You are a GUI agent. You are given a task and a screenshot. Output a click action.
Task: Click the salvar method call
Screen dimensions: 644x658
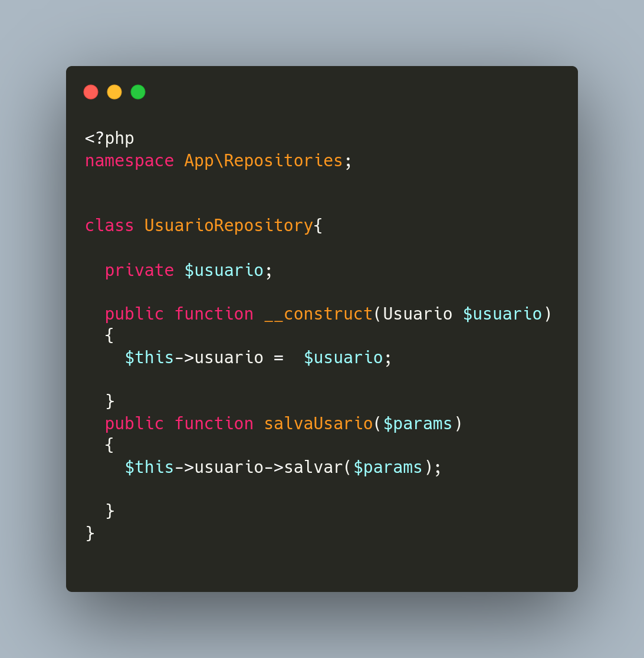[314, 468]
